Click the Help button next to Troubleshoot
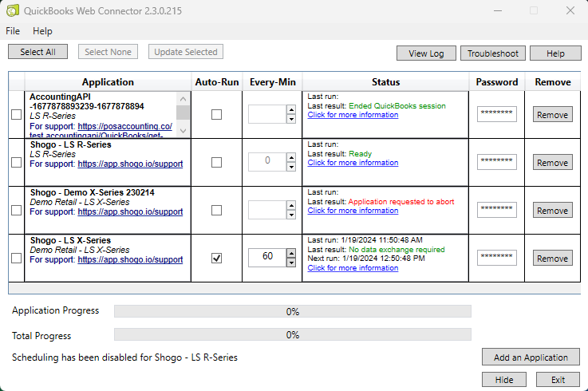 [x=555, y=53]
